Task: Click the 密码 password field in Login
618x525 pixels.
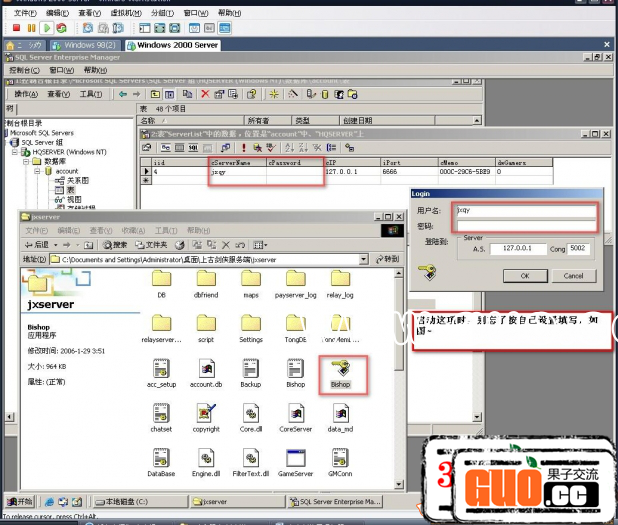Action: (525, 225)
